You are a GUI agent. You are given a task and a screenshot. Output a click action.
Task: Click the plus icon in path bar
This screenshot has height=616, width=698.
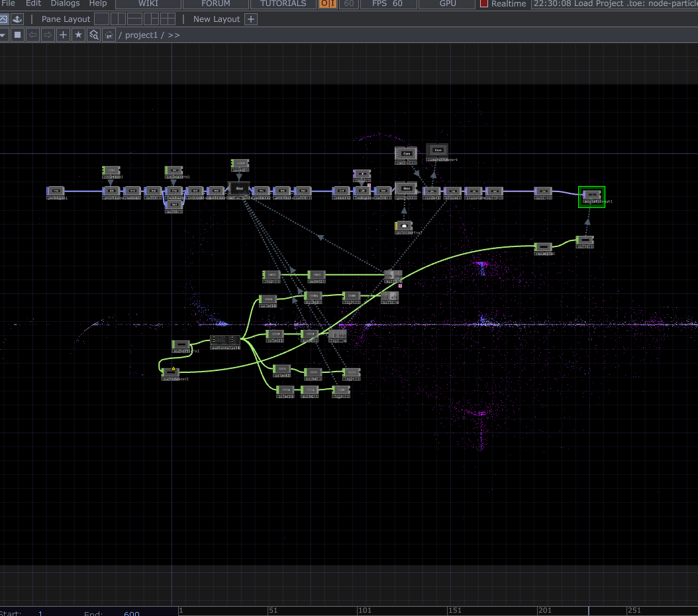click(x=63, y=34)
